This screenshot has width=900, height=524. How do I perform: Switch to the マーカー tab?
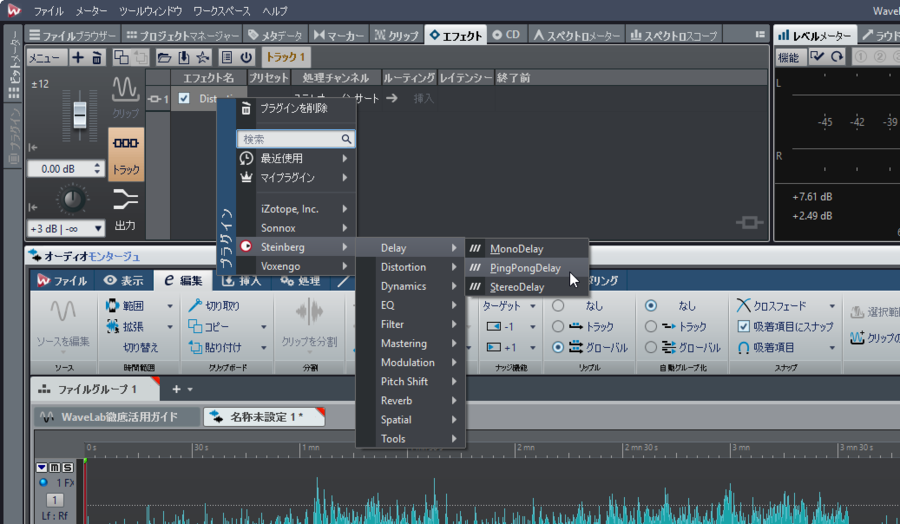tap(339, 35)
